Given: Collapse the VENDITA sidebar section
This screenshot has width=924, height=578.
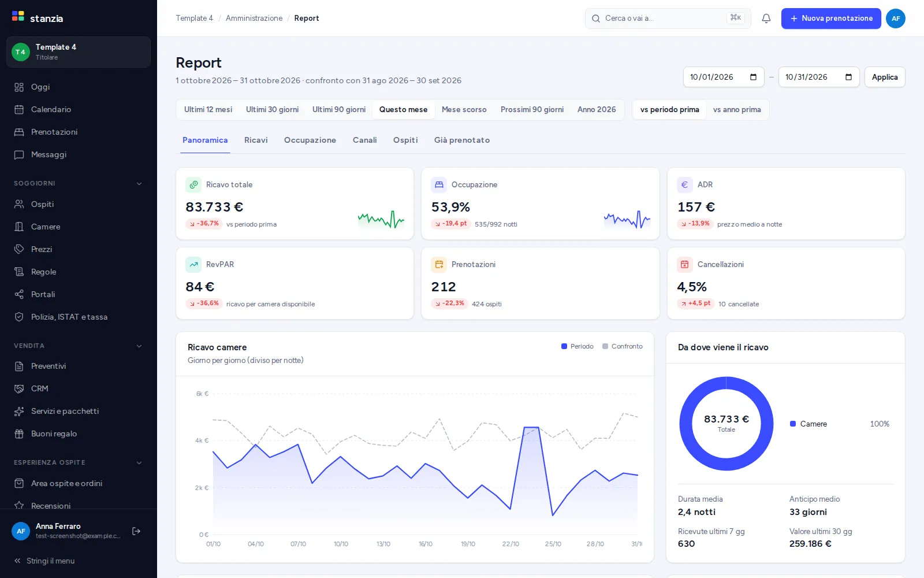Looking at the screenshot, I should pos(139,346).
